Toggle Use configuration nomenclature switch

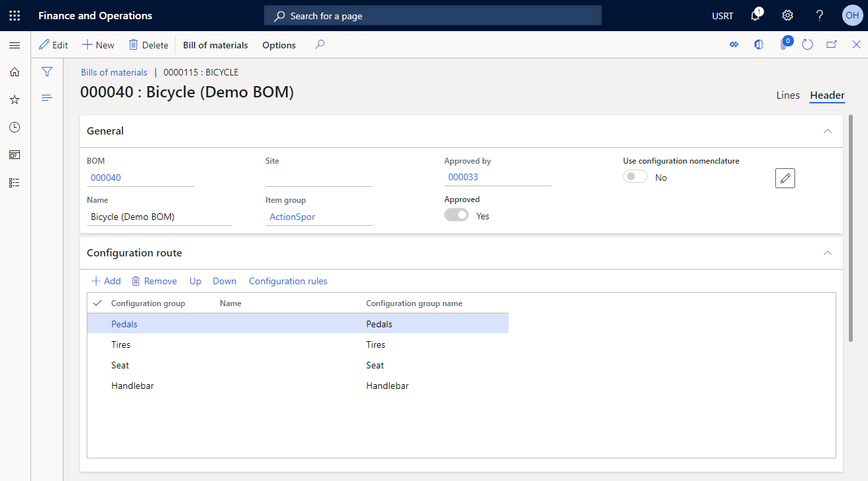[x=635, y=177]
